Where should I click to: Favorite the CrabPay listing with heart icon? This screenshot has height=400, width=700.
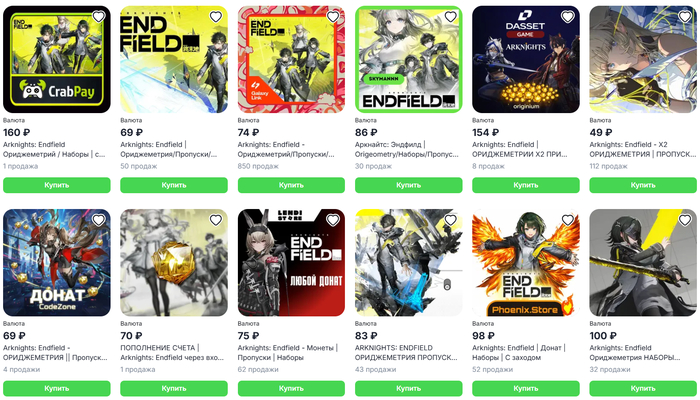click(99, 17)
